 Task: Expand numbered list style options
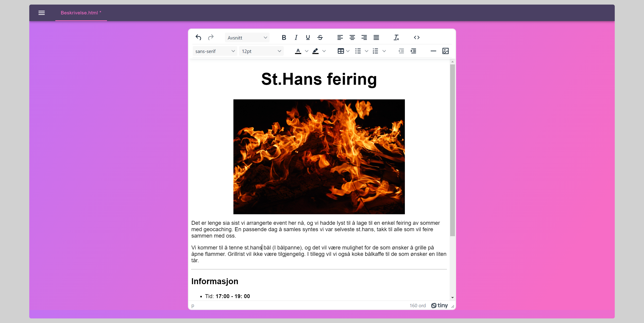pos(384,51)
